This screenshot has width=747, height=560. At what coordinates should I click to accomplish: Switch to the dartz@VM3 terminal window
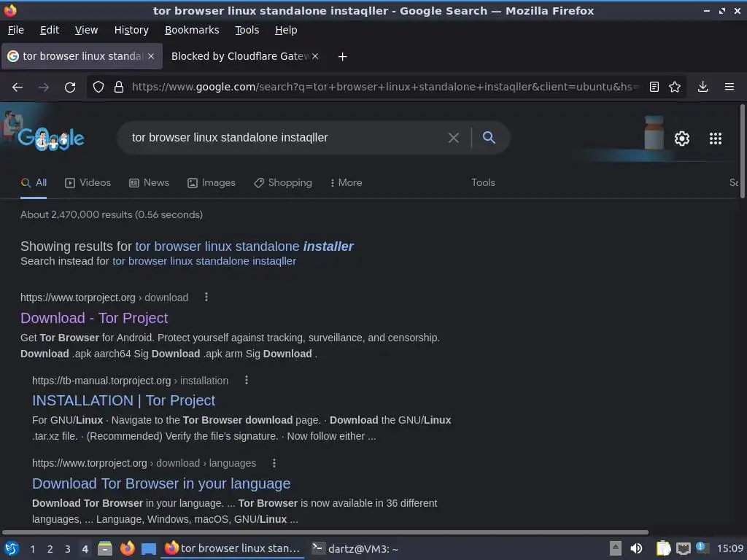[355, 548]
